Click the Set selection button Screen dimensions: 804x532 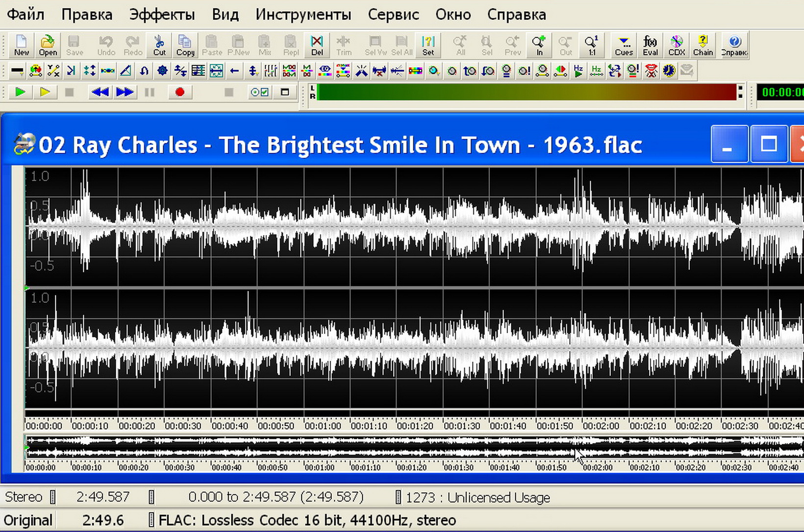[x=428, y=46]
